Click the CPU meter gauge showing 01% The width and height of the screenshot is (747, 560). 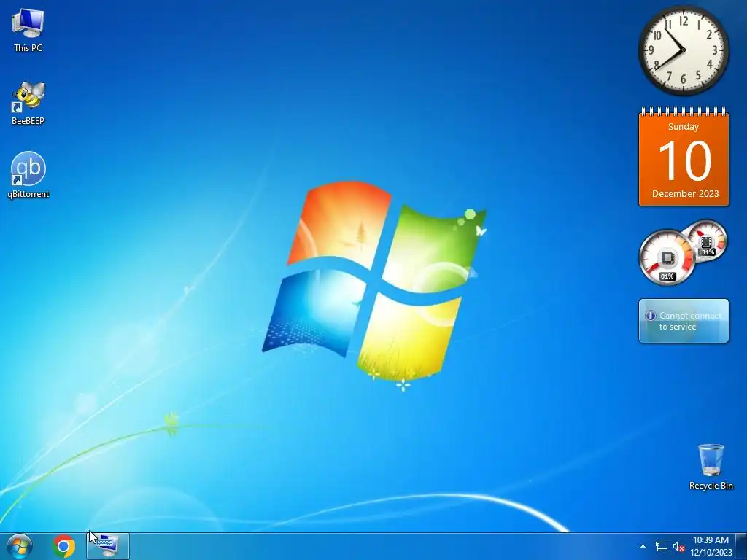coord(667,257)
